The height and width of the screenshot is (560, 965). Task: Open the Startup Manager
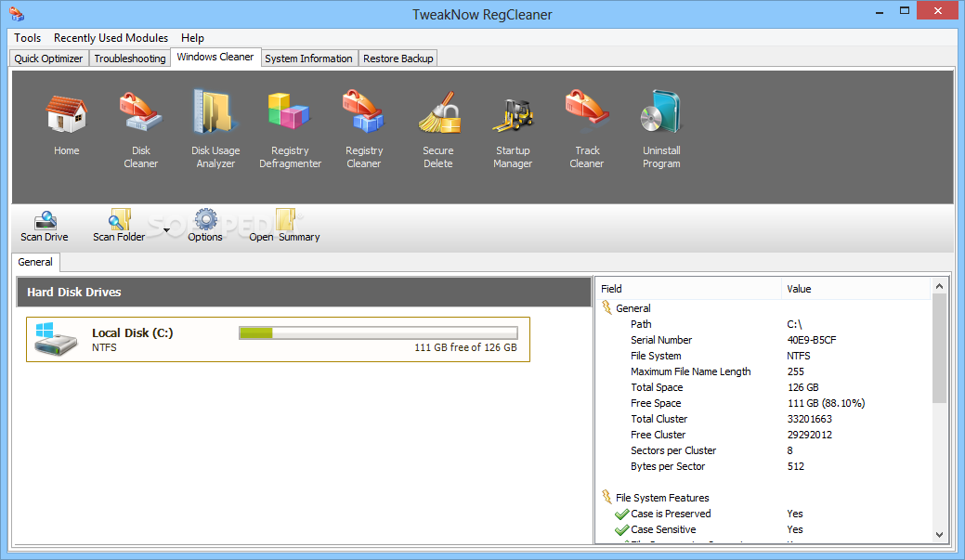(x=513, y=116)
